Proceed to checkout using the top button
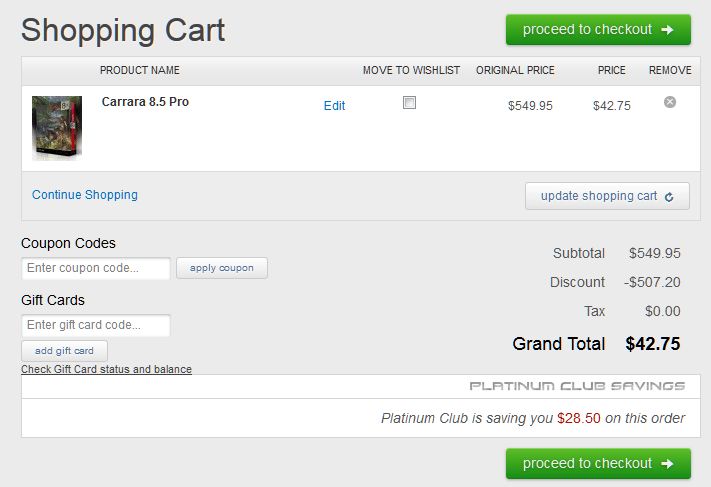Image resolution: width=711 pixels, height=487 pixels. [x=598, y=30]
